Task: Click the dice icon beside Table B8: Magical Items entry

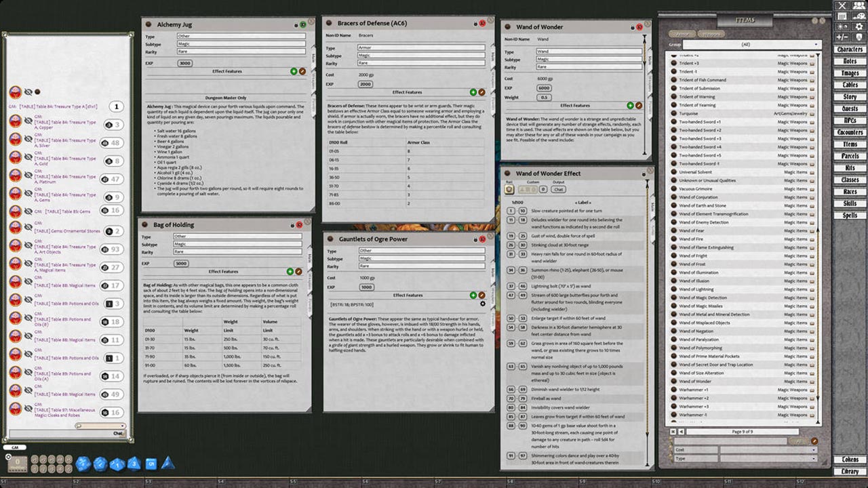Action: pyautogui.click(x=105, y=287)
